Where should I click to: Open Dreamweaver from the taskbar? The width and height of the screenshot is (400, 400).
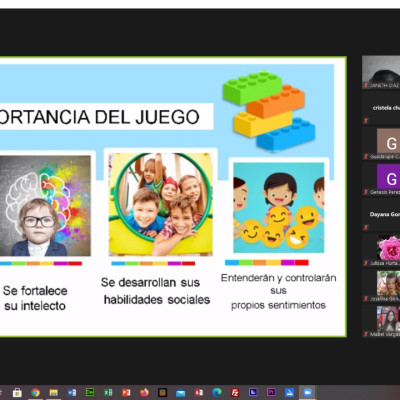90,392
